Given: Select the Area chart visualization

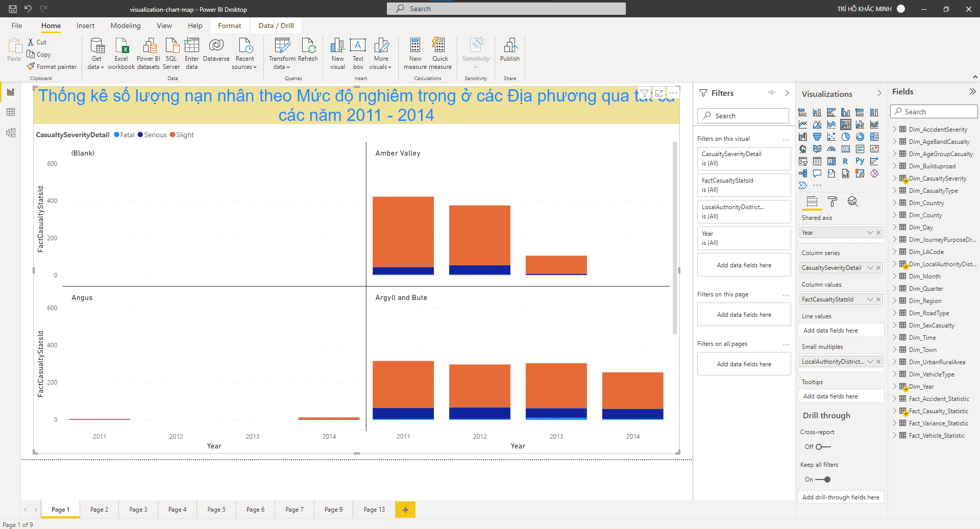Looking at the screenshot, I should tap(817, 124).
